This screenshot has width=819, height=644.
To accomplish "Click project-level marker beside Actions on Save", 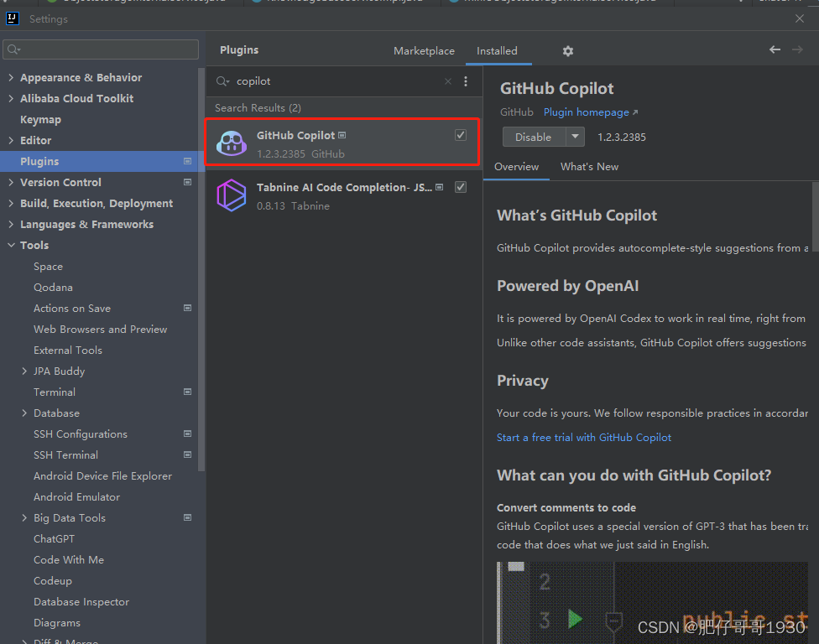I will (187, 308).
